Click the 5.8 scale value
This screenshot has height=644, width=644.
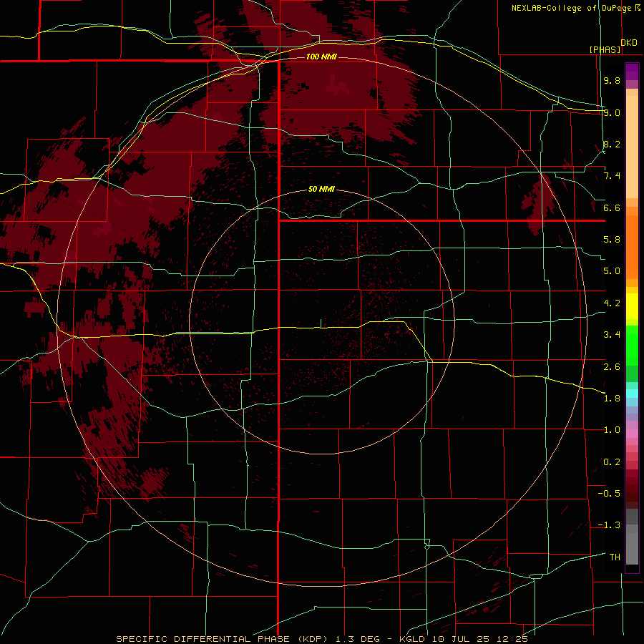[612, 240]
